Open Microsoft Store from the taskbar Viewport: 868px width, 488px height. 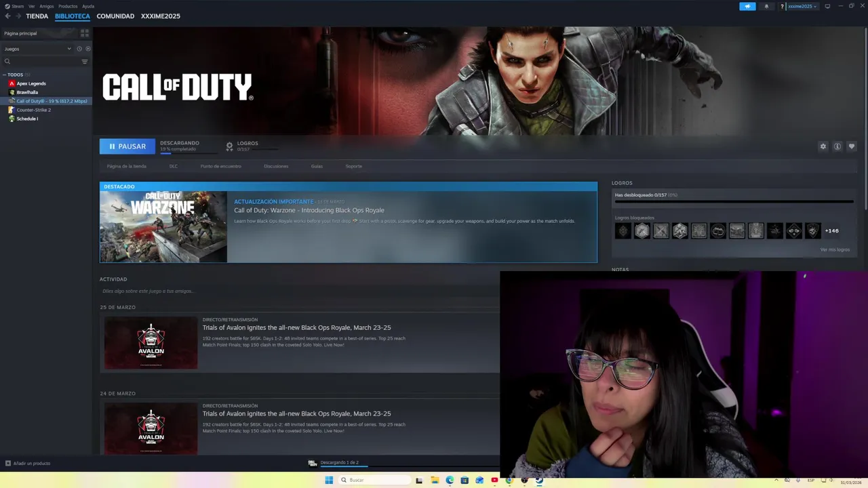465,480
